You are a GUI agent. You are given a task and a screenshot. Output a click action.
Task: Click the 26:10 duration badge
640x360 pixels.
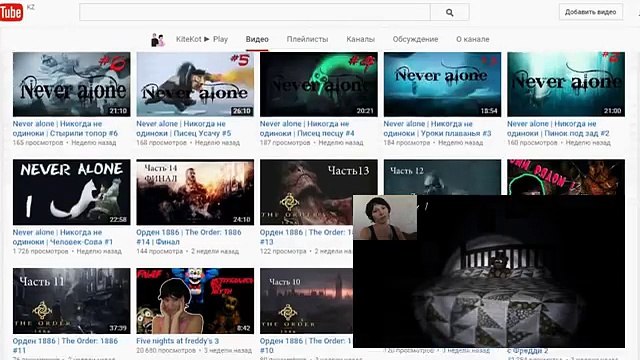[x=242, y=111]
